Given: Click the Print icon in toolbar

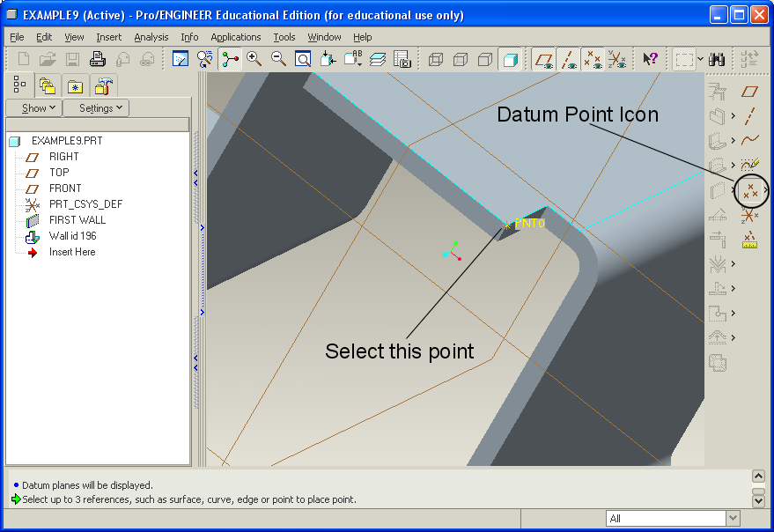Looking at the screenshot, I should point(98,59).
